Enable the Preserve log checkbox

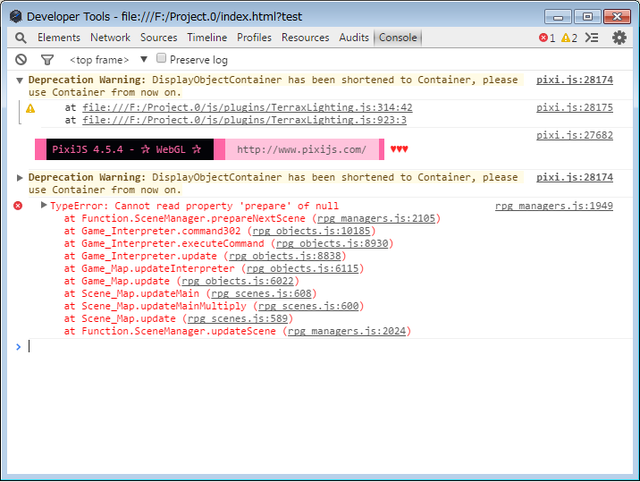coord(161,58)
